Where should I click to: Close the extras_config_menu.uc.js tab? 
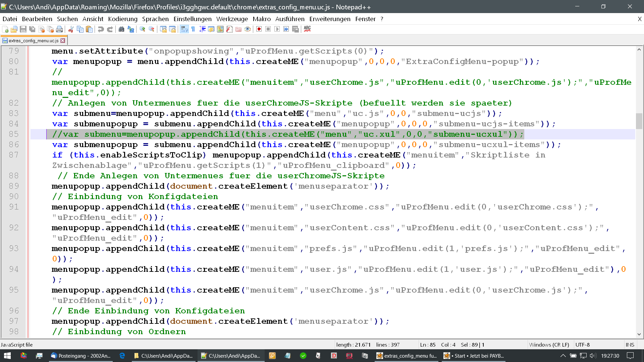[x=63, y=41]
